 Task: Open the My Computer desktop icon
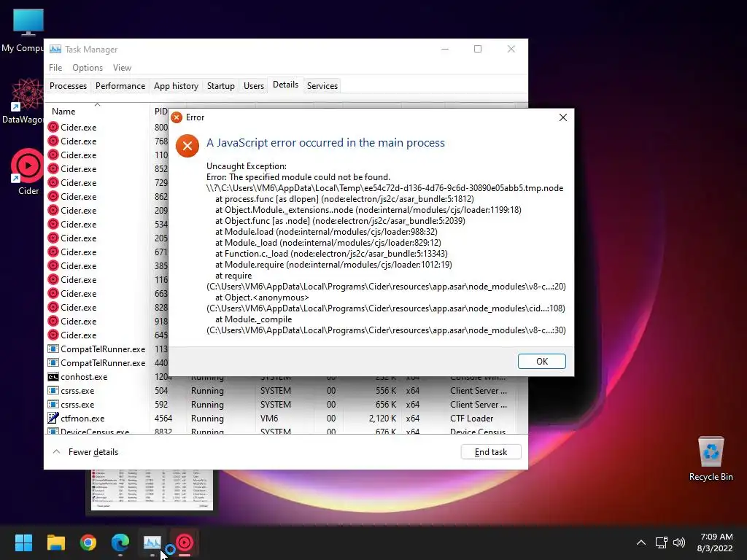[x=23, y=31]
